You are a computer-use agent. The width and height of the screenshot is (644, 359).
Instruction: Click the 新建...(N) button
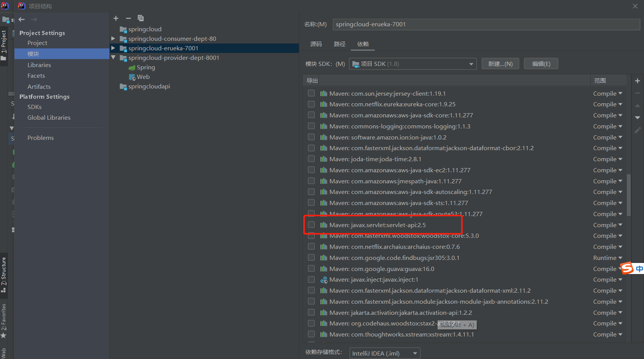pyautogui.click(x=500, y=63)
